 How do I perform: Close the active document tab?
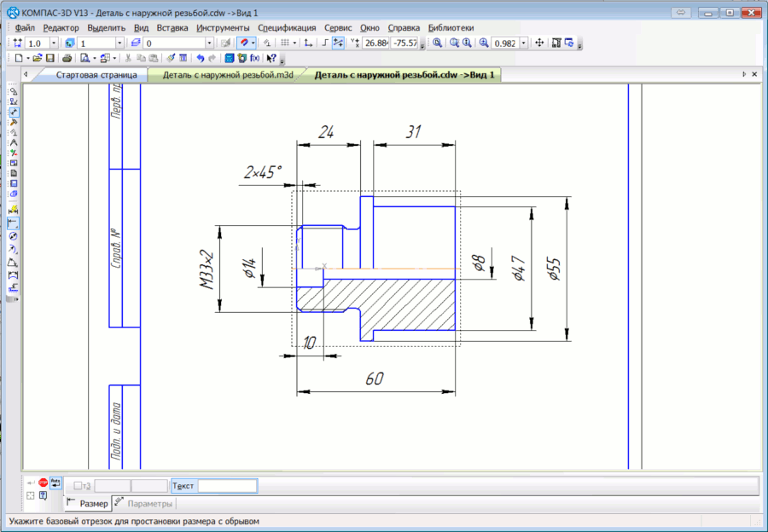pyautogui.click(x=754, y=74)
